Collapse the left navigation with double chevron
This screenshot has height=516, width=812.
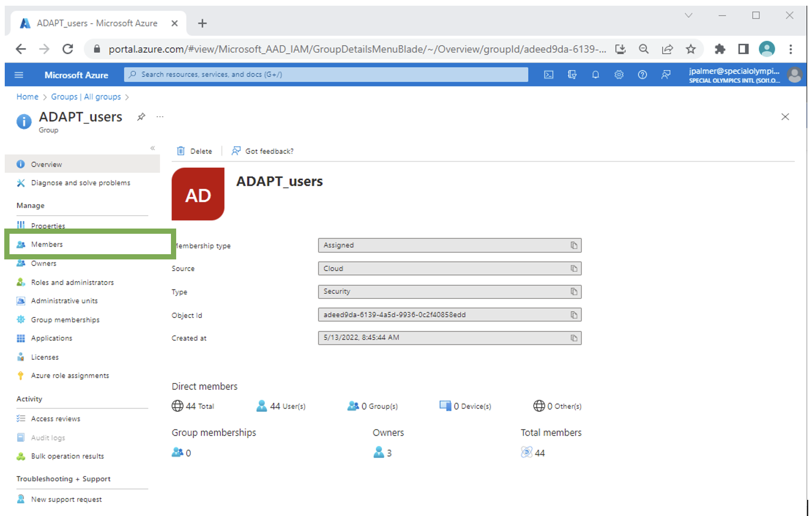[152, 148]
